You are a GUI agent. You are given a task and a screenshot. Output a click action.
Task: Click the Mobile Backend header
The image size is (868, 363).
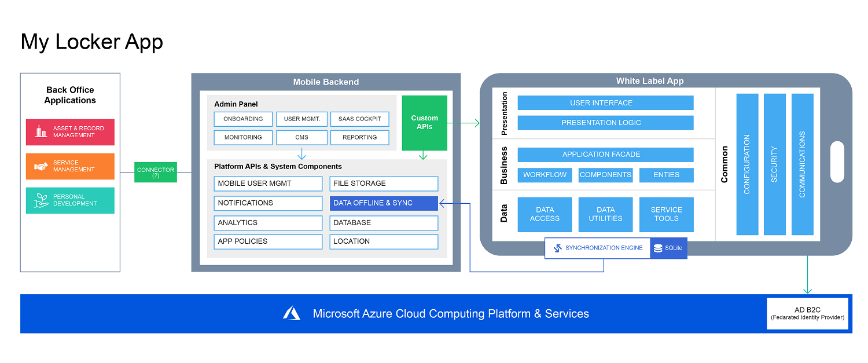tap(326, 82)
